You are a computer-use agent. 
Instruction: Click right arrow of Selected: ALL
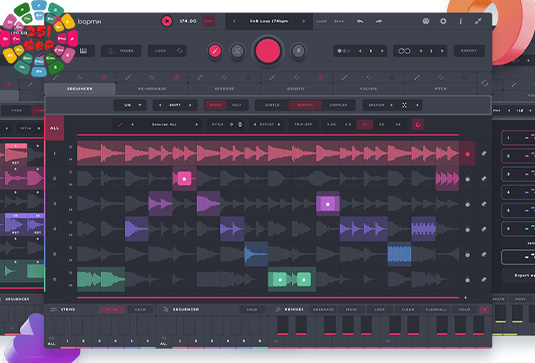[x=197, y=125]
